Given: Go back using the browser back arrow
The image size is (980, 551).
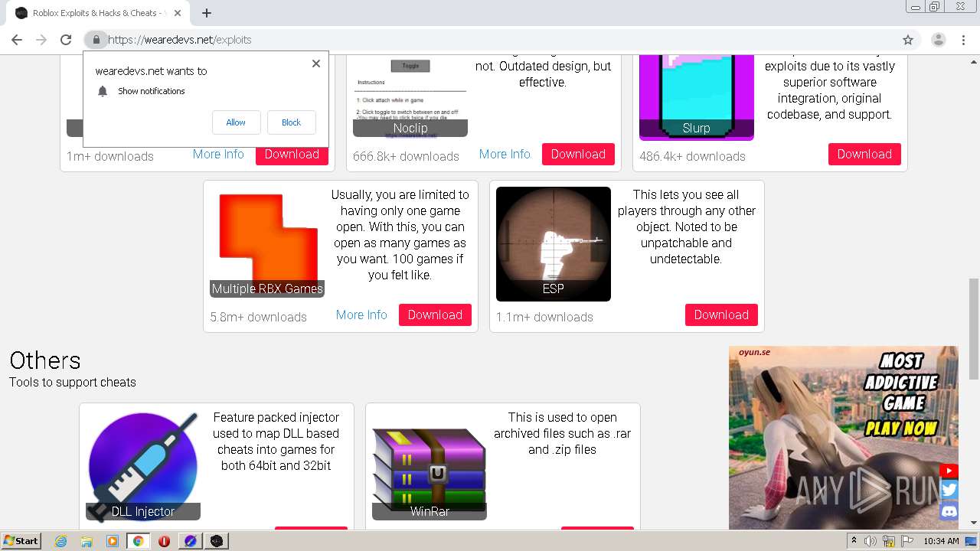Looking at the screenshot, I should (x=17, y=40).
